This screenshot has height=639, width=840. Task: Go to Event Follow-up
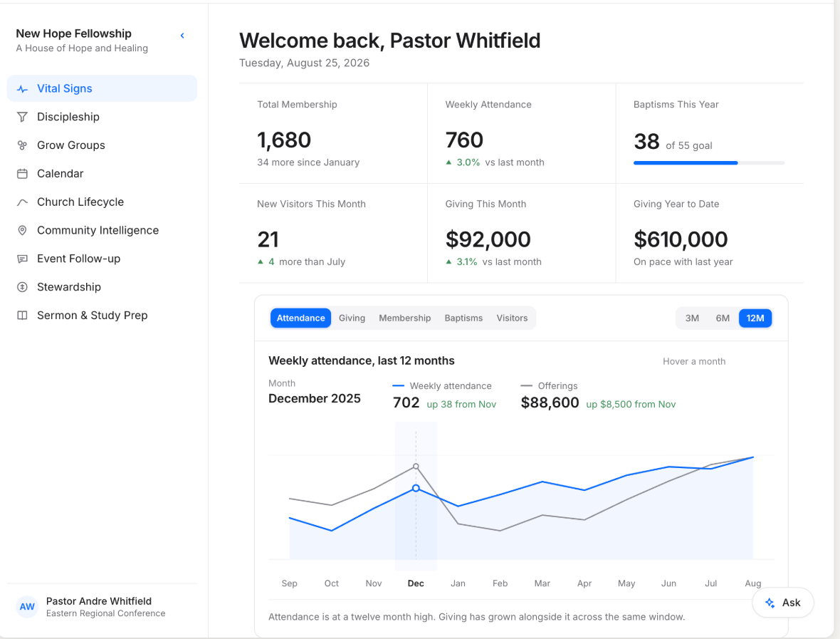pos(102,259)
